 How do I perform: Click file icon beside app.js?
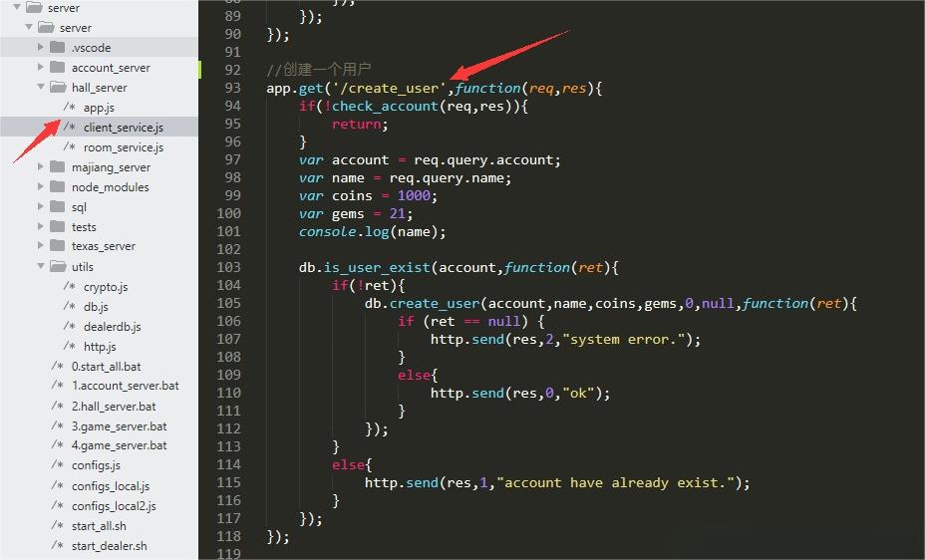click(x=70, y=107)
